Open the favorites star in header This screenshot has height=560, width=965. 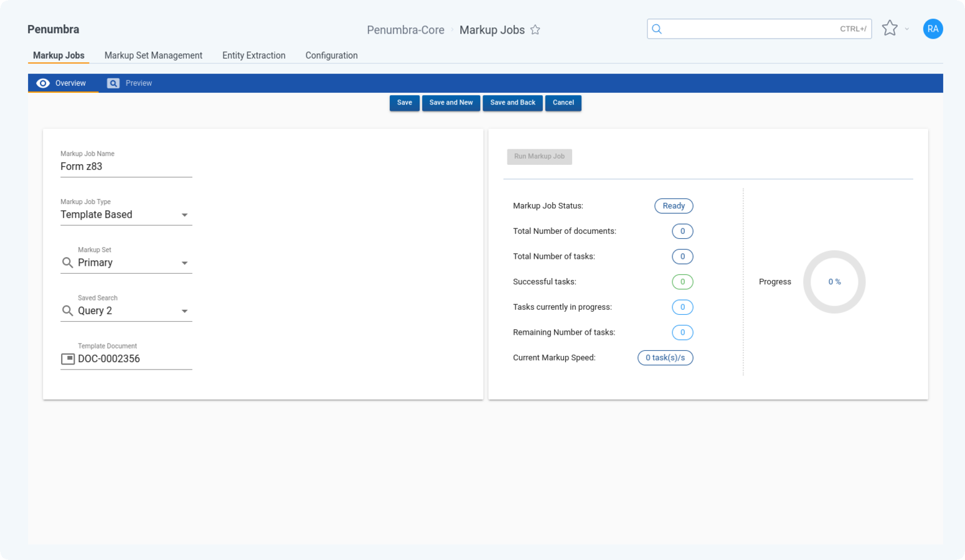(890, 29)
